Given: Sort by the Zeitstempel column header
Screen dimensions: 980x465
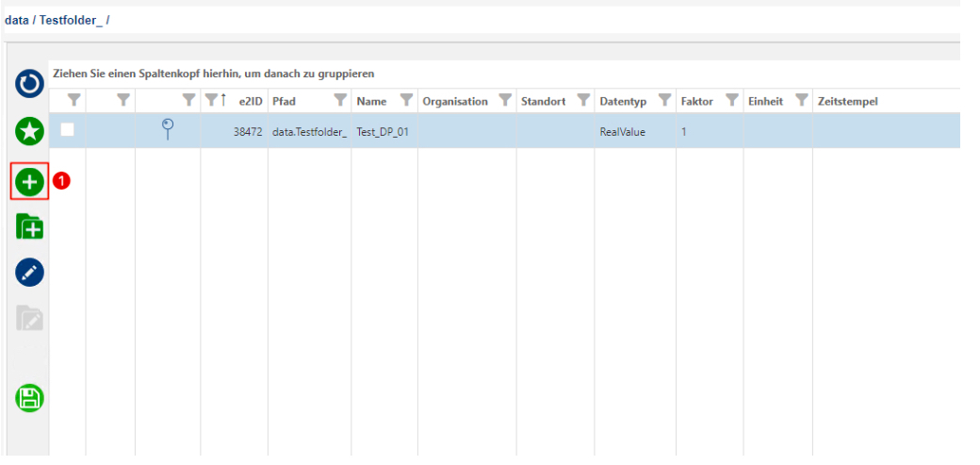Looking at the screenshot, I should [x=848, y=101].
